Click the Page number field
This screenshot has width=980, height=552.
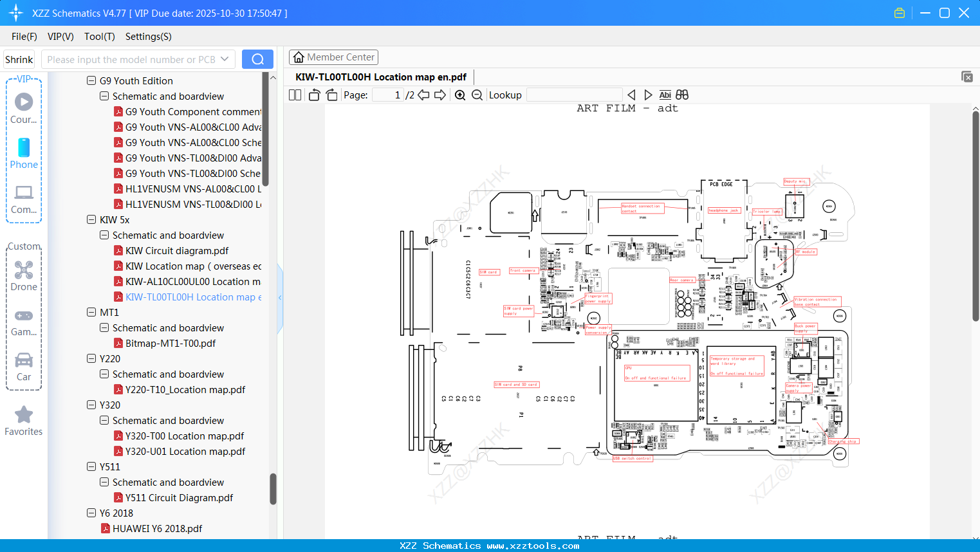(x=388, y=95)
